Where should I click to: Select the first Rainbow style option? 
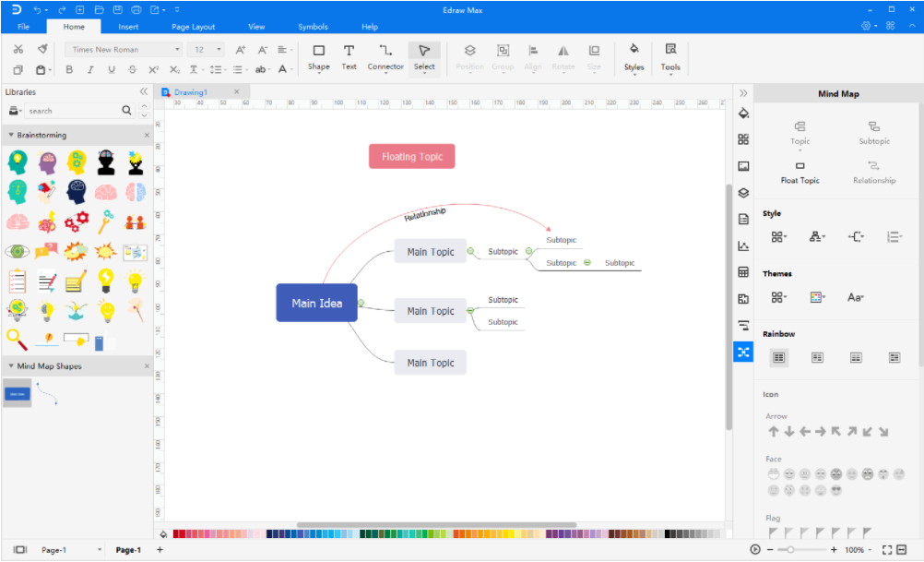[779, 357]
